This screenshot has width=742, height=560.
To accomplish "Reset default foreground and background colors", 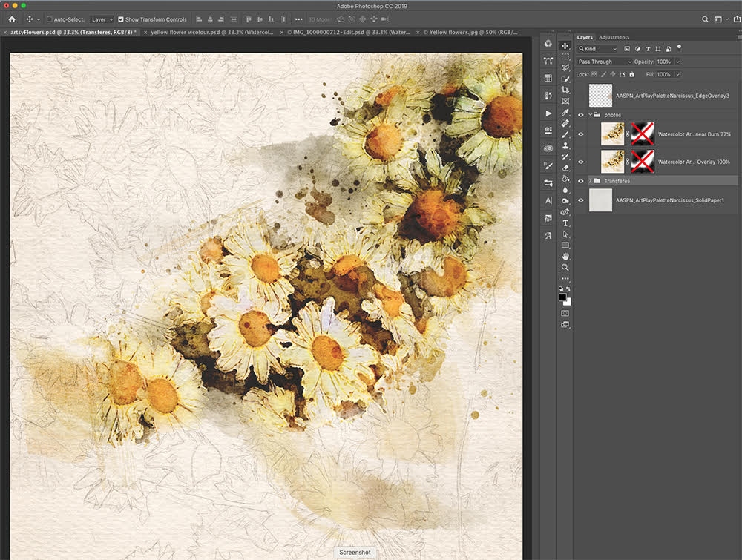I will pyautogui.click(x=561, y=289).
